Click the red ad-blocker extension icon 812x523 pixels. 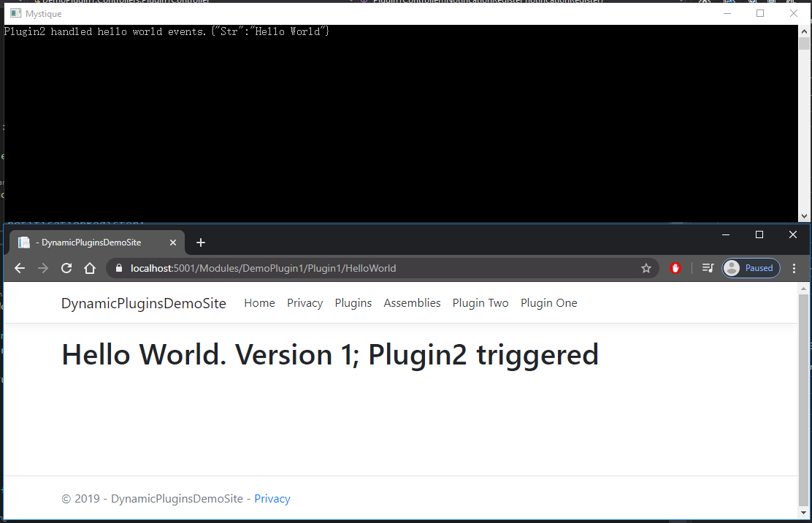pyautogui.click(x=675, y=268)
